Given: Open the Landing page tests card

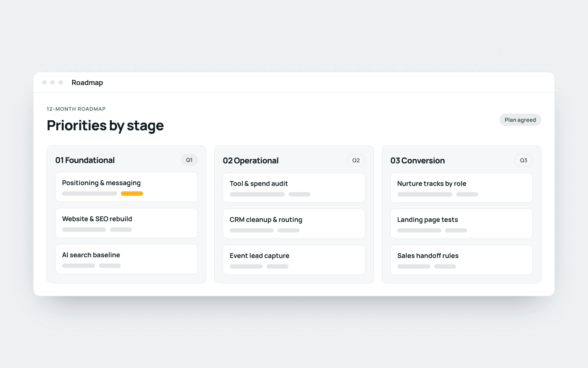Looking at the screenshot, I should 462,224.
